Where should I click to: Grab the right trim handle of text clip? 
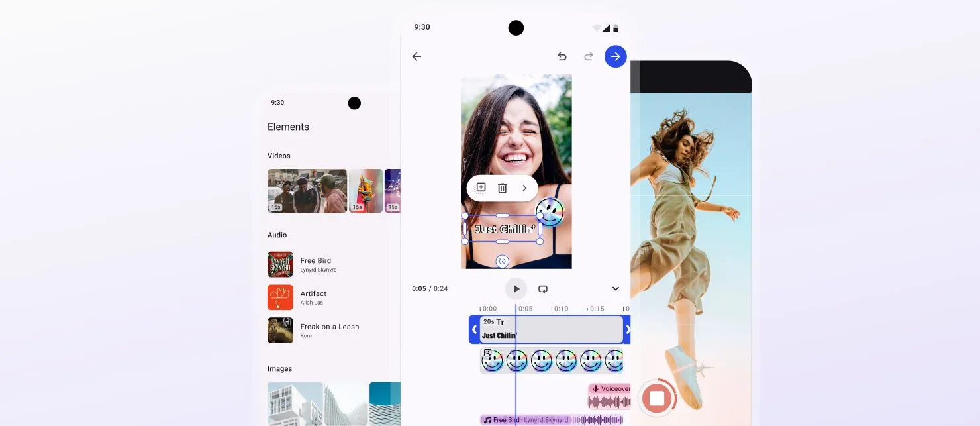point(628,329)
